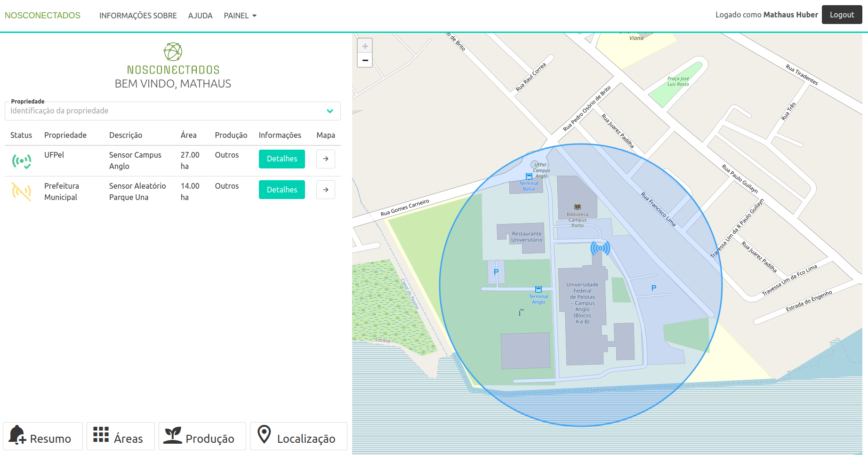
Task: Click Detalhes for Sensor Campus Anglo
Action: (x=281, y=159)
